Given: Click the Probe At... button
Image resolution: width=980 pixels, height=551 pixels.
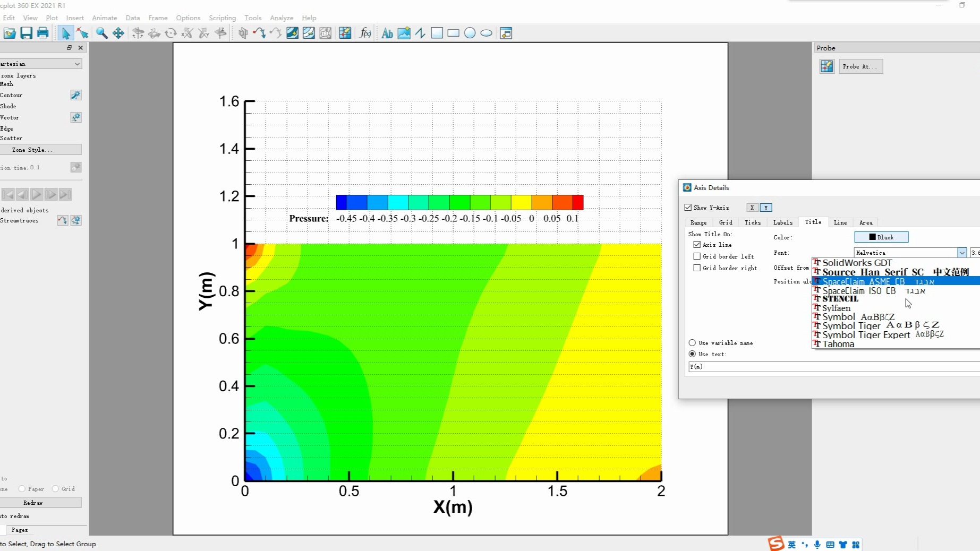Looking at the screenshot, I should 860,66.
